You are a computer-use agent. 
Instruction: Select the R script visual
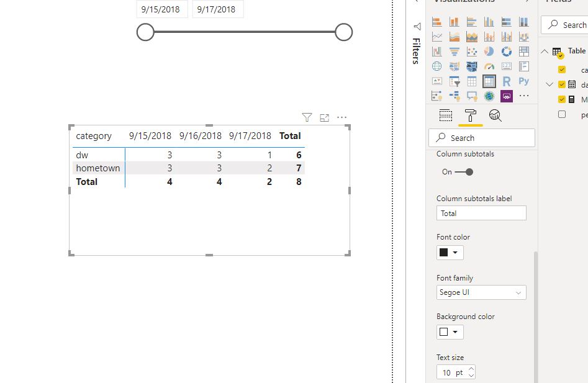coord(507,81)
